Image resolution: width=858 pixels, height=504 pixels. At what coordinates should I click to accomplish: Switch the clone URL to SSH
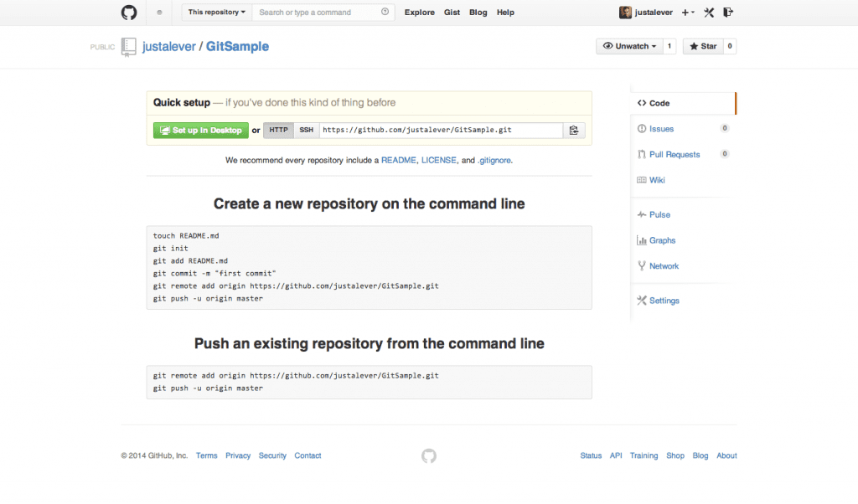pos(306,130)
